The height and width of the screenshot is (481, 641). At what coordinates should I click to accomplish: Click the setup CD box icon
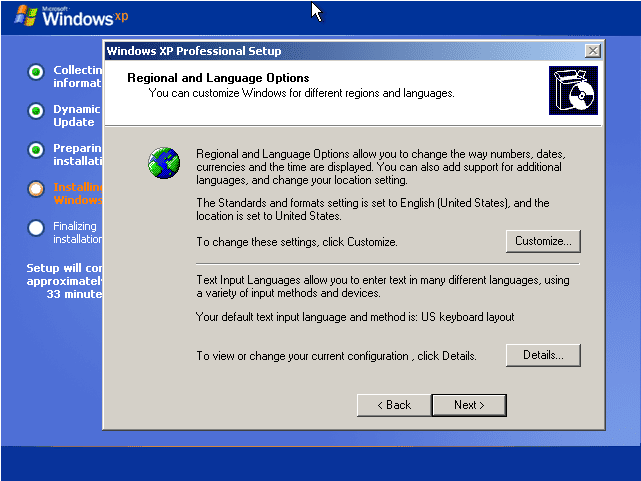[573, 91]
